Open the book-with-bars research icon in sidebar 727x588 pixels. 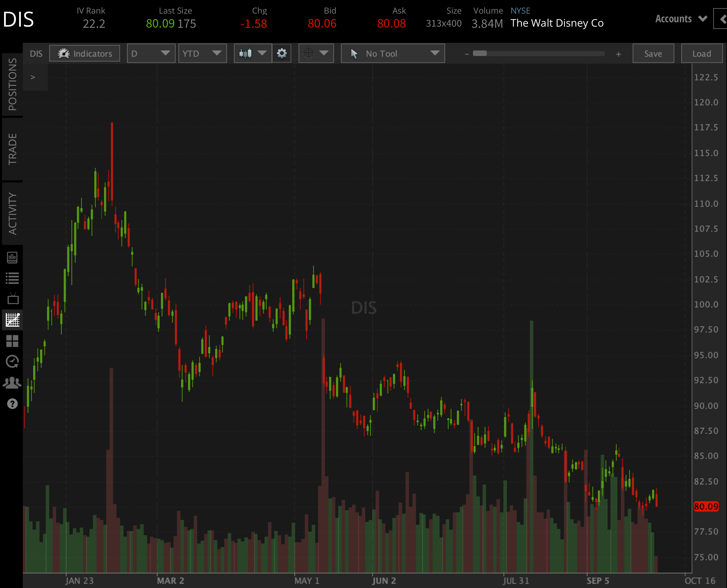point(12,258)
